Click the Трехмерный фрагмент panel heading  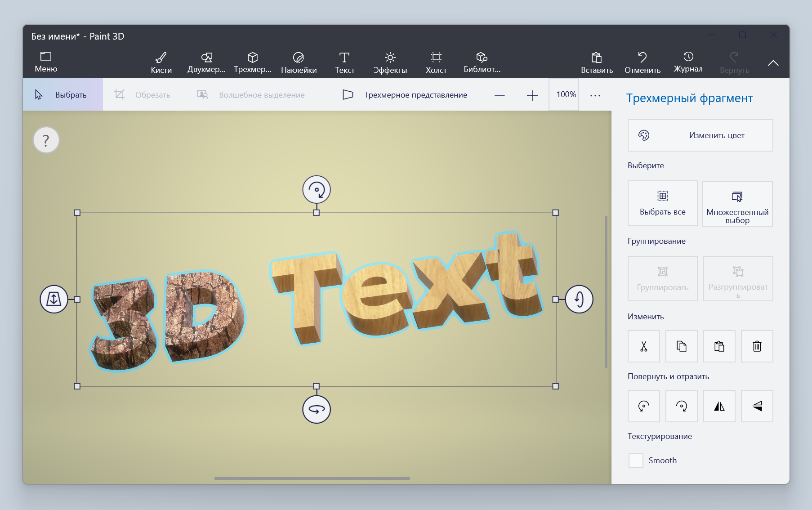click(689, 98)
